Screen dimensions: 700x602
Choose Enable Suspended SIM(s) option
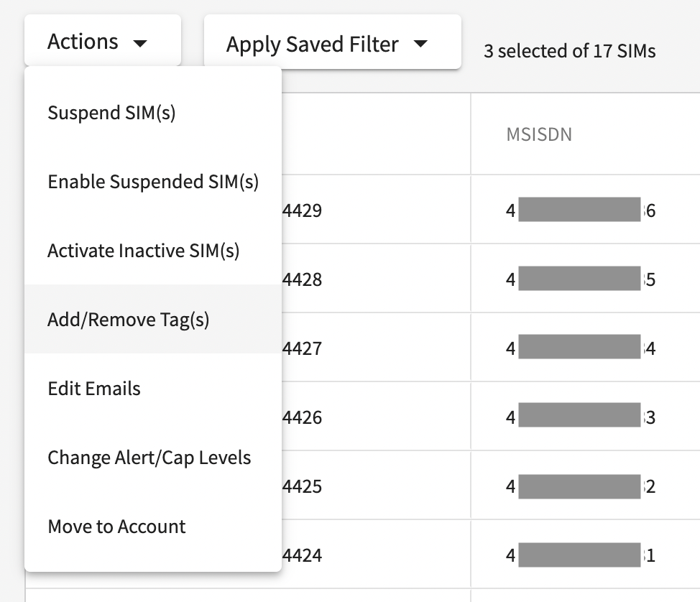tap(153, 182)
